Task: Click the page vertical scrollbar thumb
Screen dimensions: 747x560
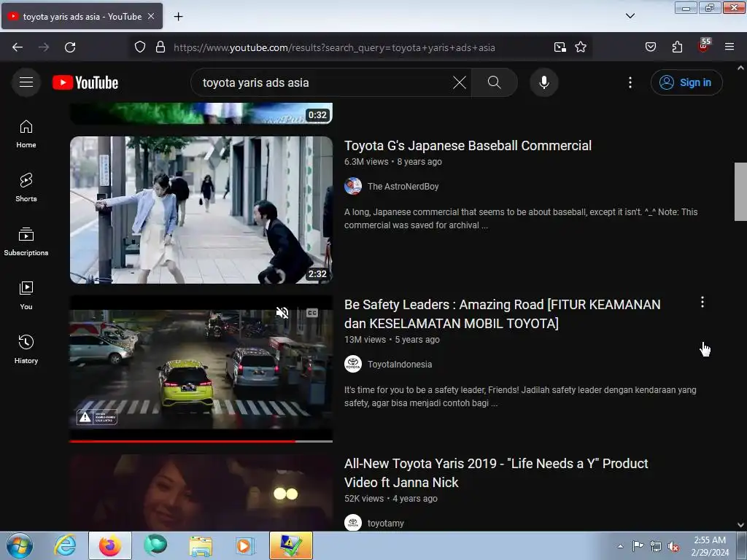Action: 740,192
